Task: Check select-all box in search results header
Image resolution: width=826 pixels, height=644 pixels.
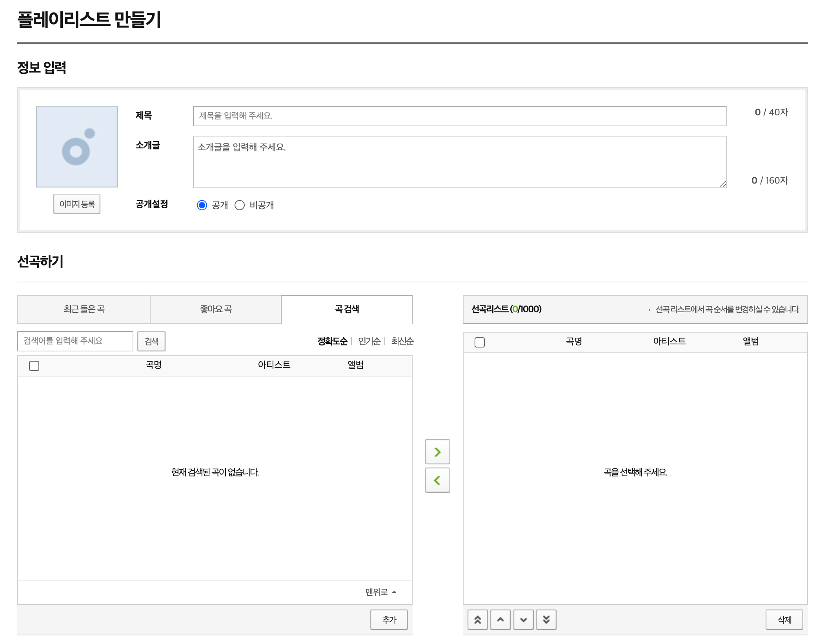Action: (x=34, y=366)
